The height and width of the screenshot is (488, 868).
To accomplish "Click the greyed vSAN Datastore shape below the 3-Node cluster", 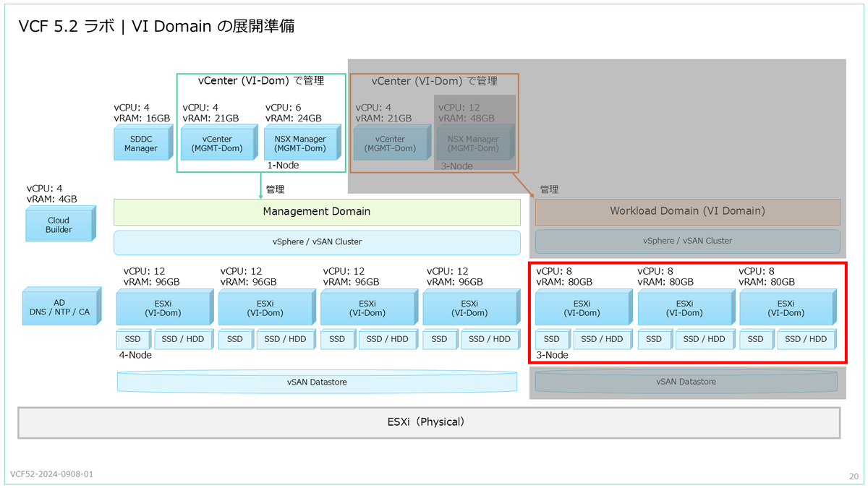I will 686,382.
